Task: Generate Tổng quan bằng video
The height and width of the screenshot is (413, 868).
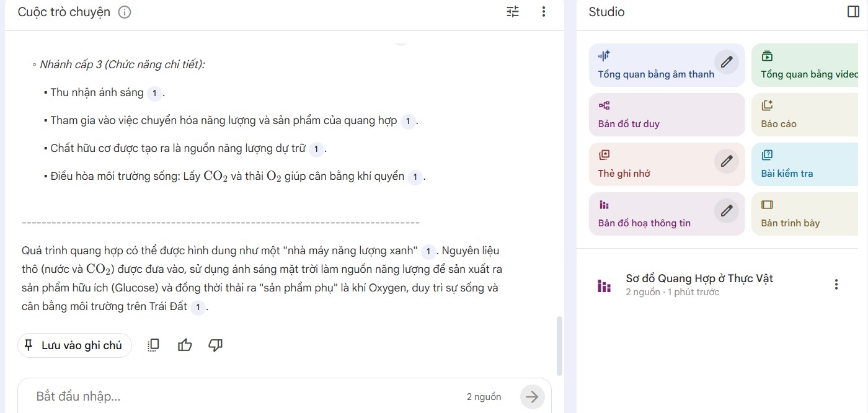Action: pos(806,65)
